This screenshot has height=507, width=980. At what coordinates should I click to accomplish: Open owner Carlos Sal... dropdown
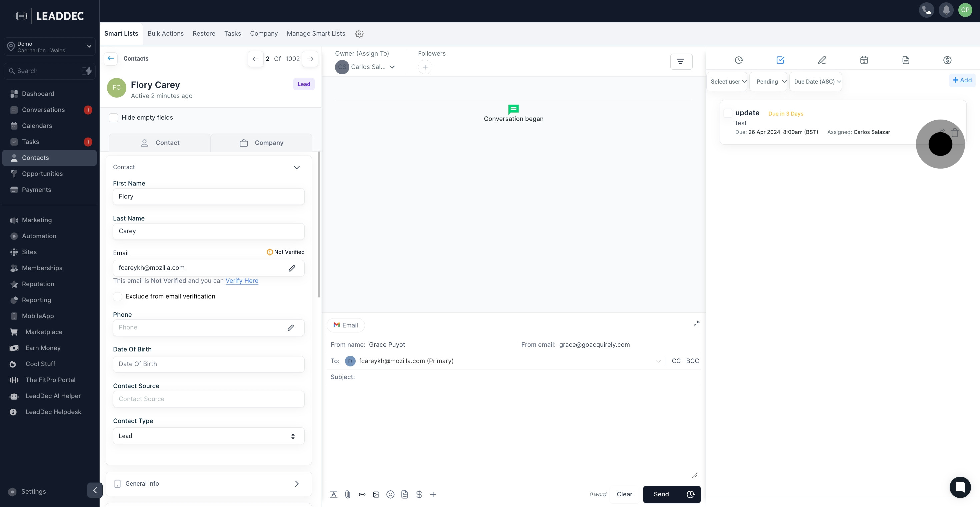(x=365, y=67)
